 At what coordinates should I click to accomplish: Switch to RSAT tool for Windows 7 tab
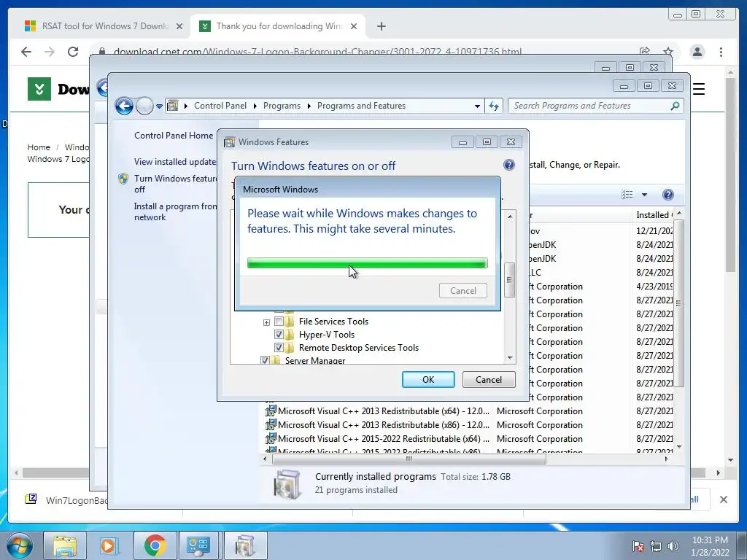[104, 26]
